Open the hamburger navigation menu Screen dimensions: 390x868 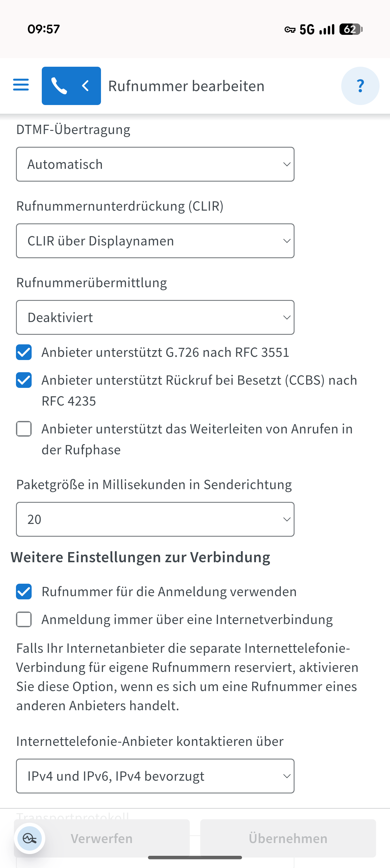click(21, 85)
